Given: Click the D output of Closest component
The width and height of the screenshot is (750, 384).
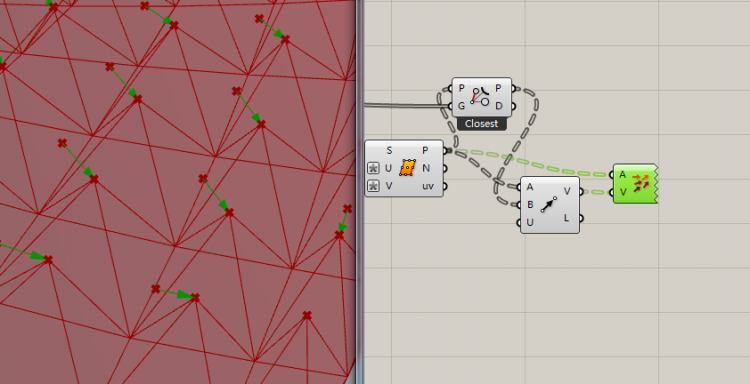Looking at the screenshot, I should 499,106.
